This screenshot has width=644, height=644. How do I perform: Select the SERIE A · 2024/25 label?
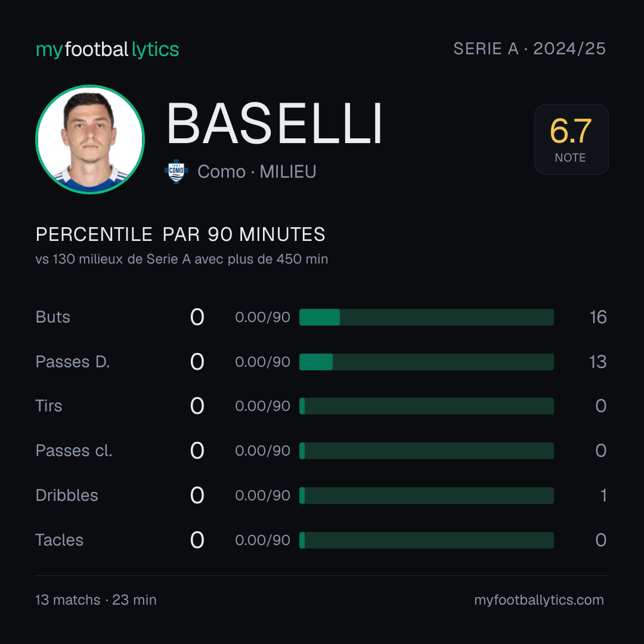tap(530, 49)
